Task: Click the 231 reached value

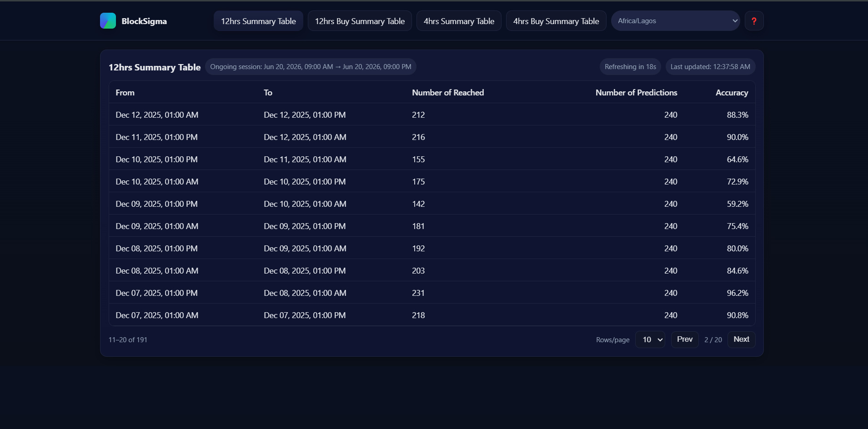Action: [418, 293]
